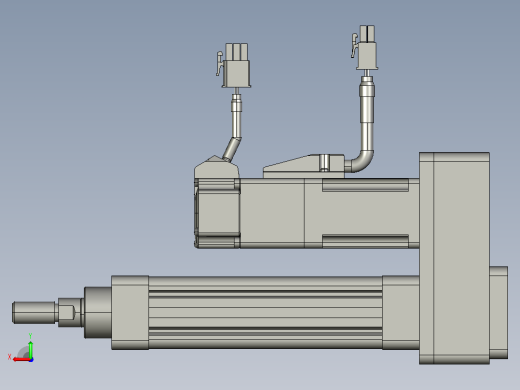520x390 pixels.
Task: Click the large vertical belt housing plate
Action: point(454,258)
